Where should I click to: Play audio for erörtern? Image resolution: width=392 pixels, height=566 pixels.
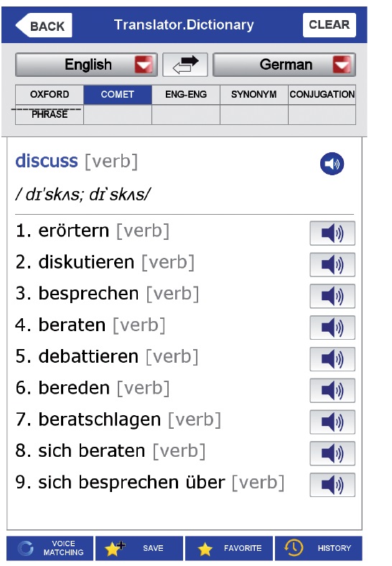coord(332,233)
